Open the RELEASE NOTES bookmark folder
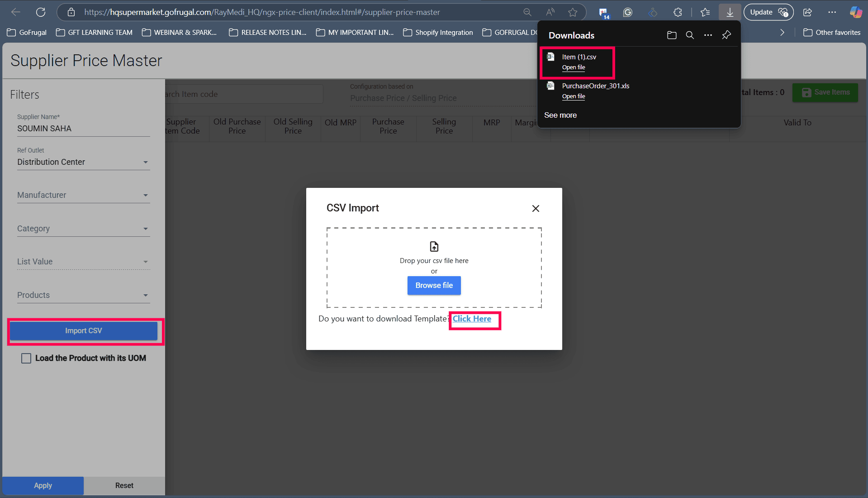The width and height of the screenshot is (868, 498). pyautogui.click(x=268, y=33)
